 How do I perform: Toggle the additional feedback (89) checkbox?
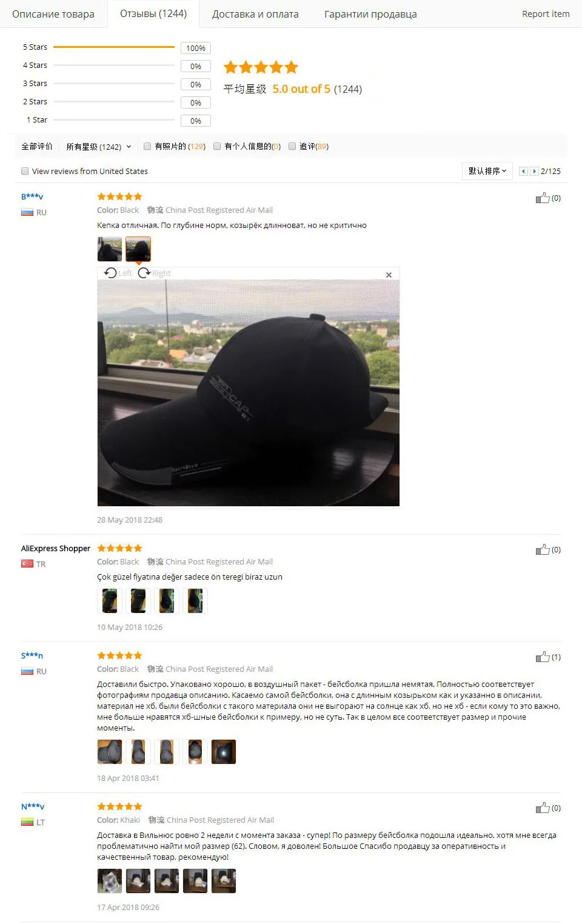click(292, 146)
